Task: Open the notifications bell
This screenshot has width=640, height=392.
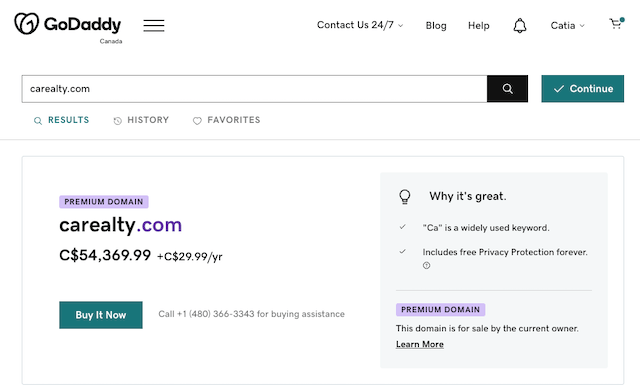Action: point(520,26)
